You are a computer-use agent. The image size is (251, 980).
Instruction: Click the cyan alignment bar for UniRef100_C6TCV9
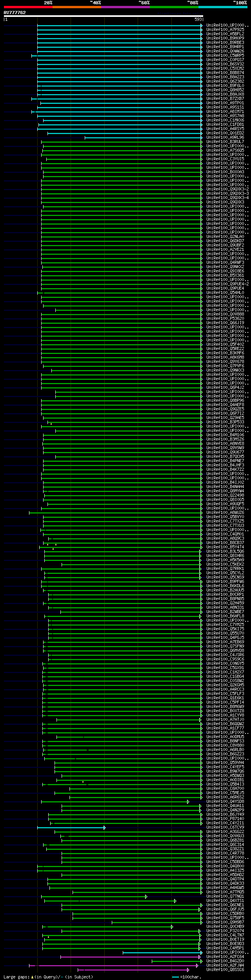(x=71, y=828)
